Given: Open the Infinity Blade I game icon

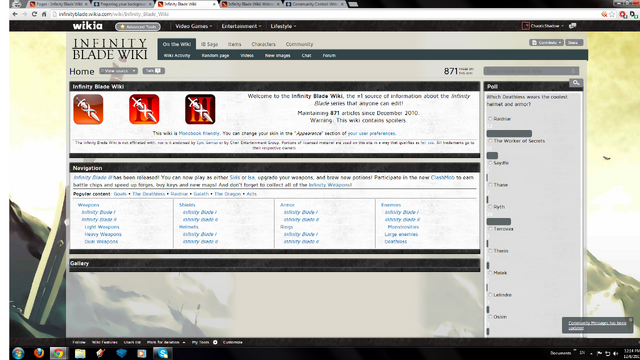Looking at the screenshot, I should click(x=88, y=109).
